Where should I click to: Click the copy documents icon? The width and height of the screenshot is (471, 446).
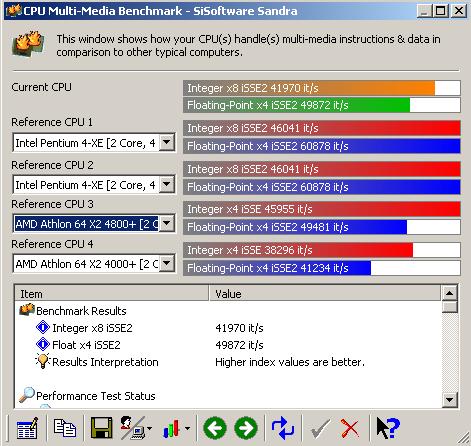pyautogui.click(x=65, y=428)
